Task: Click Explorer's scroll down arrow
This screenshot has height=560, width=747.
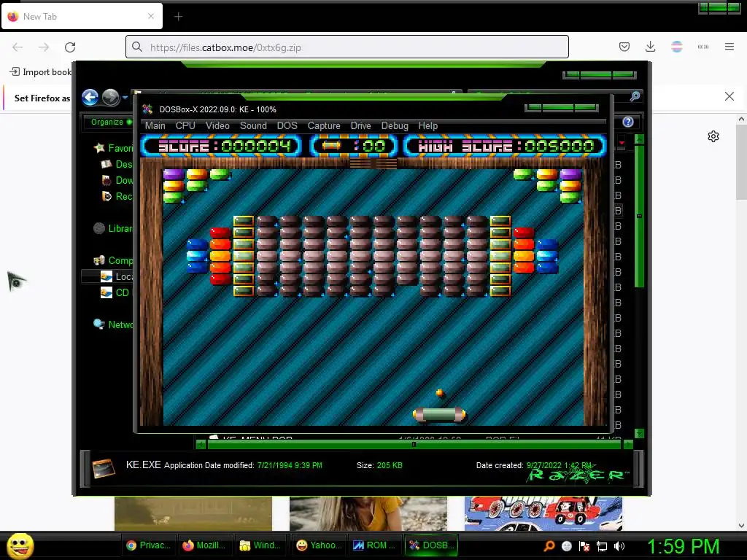Action: [x=639, y=433]
